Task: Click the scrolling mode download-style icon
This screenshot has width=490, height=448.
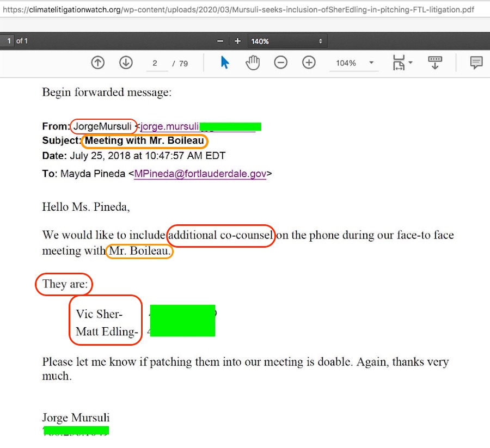Action: [434, 63]
